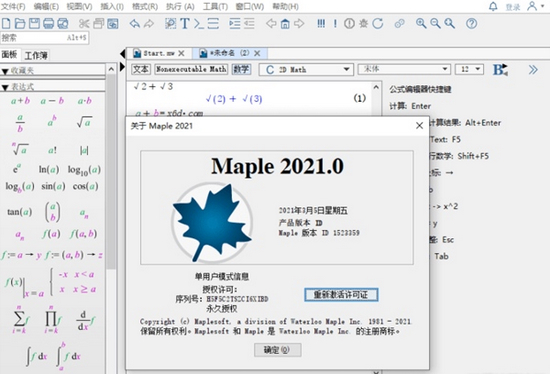Image resolution: width=550 pixels, height=374 pixels.
Task: Click the Redo arrow icon
Action: click(x=149, y=24)
